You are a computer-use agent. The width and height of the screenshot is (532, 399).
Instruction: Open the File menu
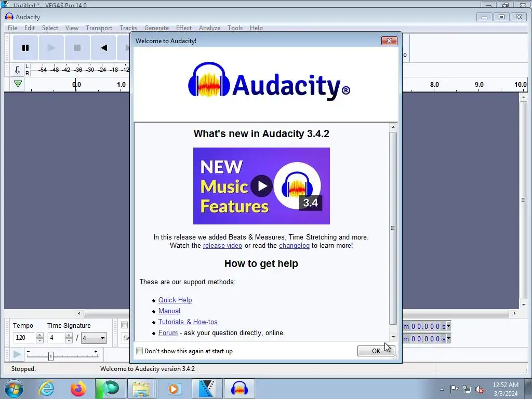tap(12, 28)
